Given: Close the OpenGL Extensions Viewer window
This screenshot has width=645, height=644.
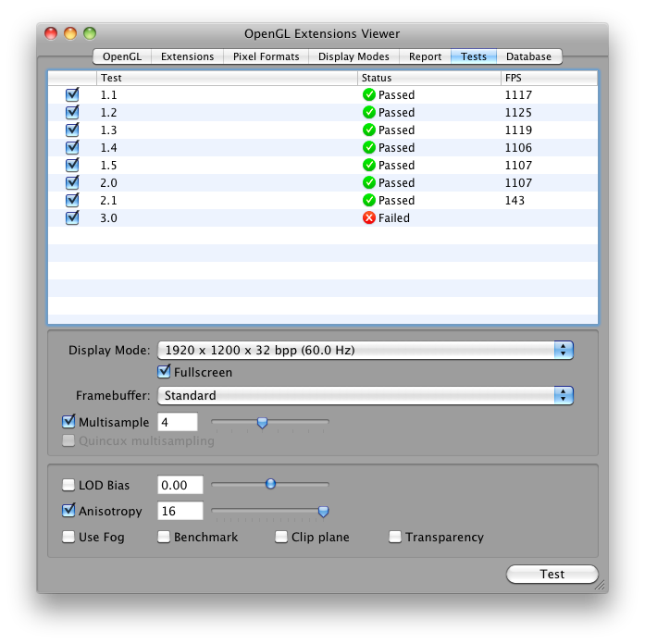Looking at the screenshot, I should [x=51, y=33].
